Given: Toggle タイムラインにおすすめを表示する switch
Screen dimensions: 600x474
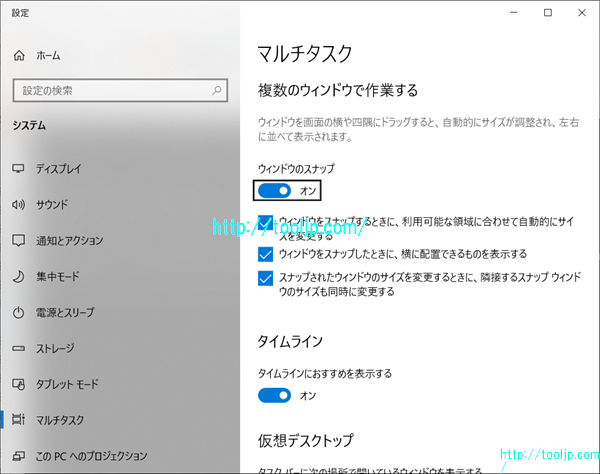Looking at the screenshot, I should click(274, 396).
